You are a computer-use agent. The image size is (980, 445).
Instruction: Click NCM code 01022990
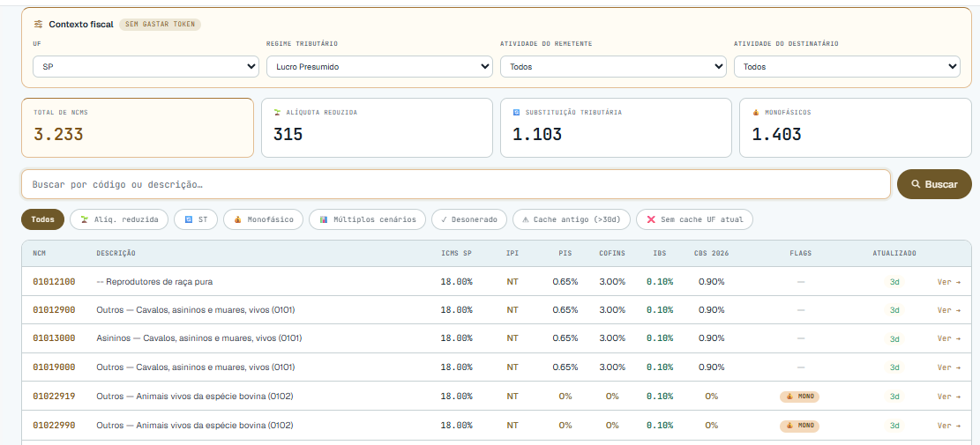(55, 425)
